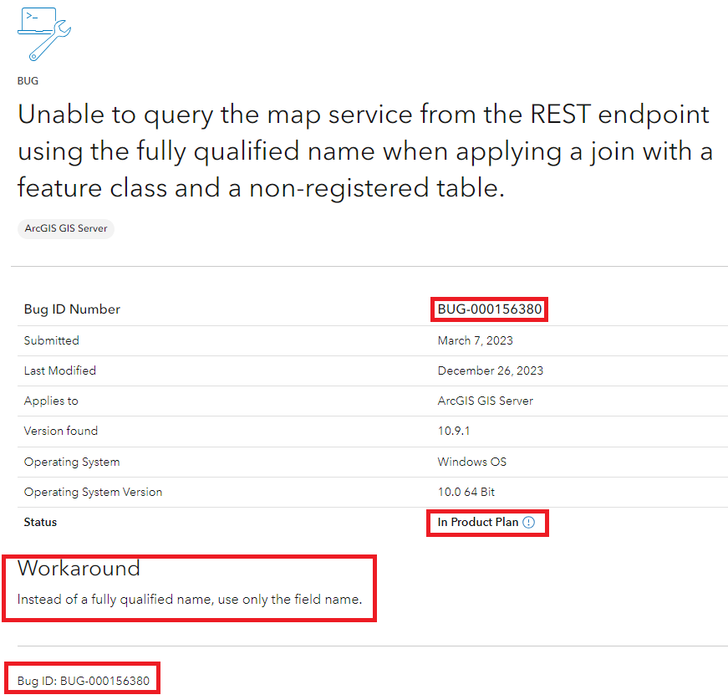Click the workaround instruction sentence

190,600
